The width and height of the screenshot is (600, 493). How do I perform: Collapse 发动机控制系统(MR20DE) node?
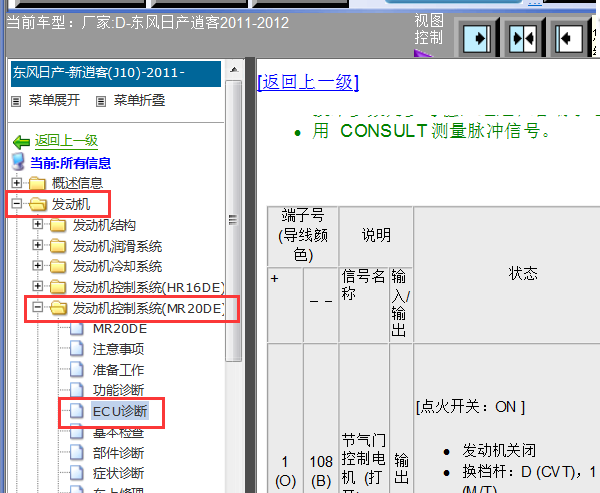[38, 307]
